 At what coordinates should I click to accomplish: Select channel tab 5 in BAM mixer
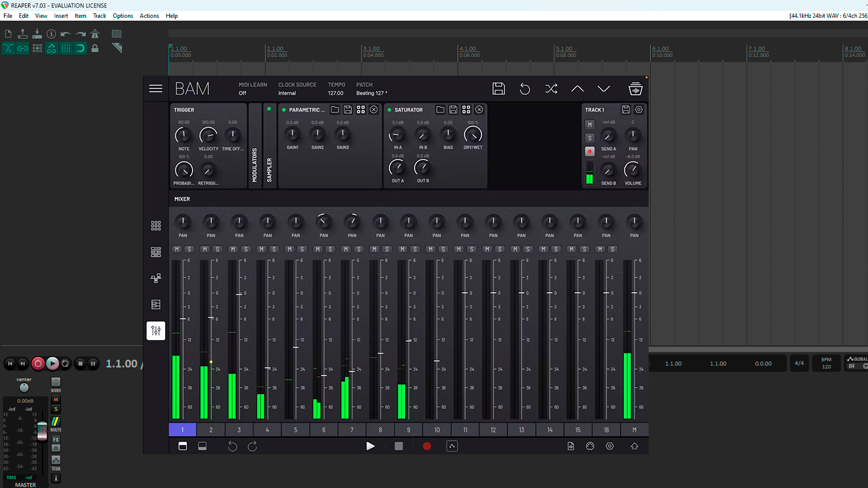(295, 430)
